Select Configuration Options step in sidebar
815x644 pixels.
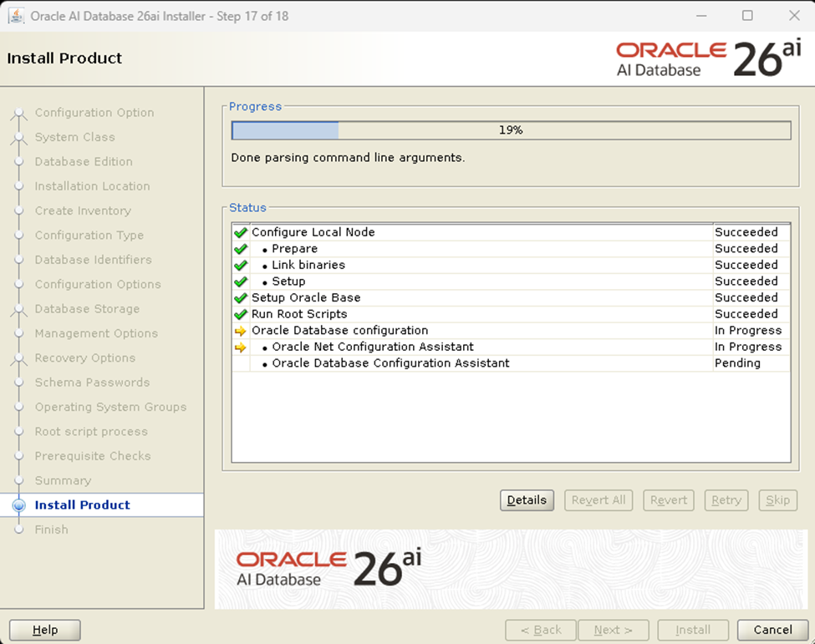pos(98,285)
